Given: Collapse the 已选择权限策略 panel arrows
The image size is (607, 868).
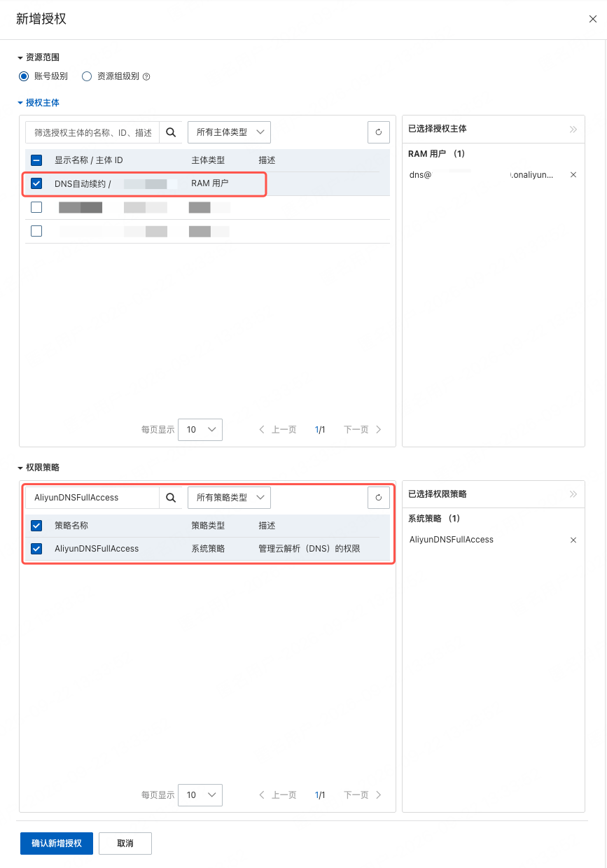Looking at the screenshot, I should pyautogui.click(x=573, y=494).
